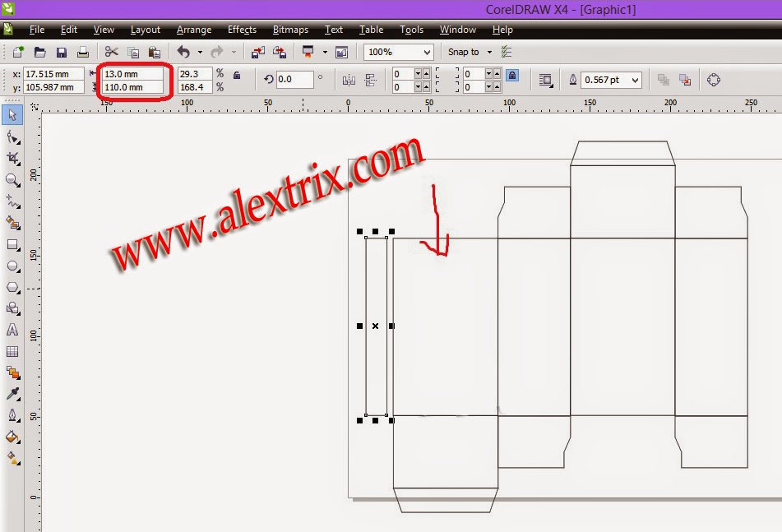Screen dimensions: 782x532
Task: Click the Print icon
Action: 83,52
